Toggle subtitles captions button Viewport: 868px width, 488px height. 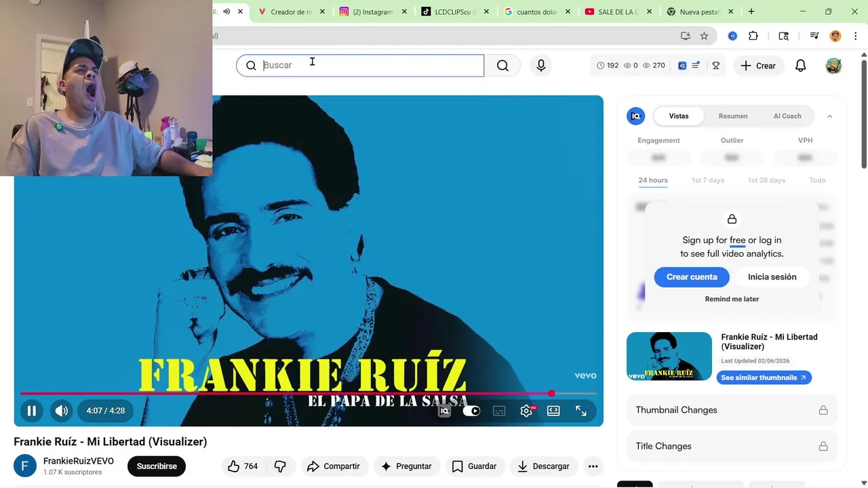(499, 411)
